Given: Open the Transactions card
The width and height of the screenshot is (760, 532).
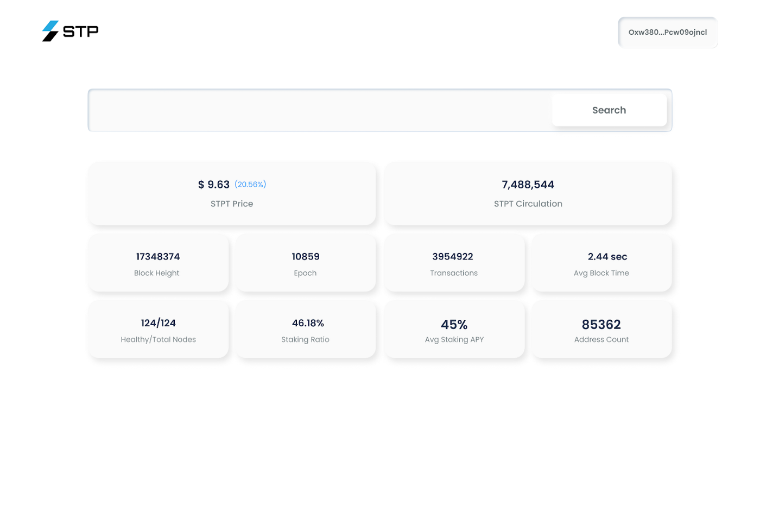Looking at the screenshot, I should pos(454,263).
